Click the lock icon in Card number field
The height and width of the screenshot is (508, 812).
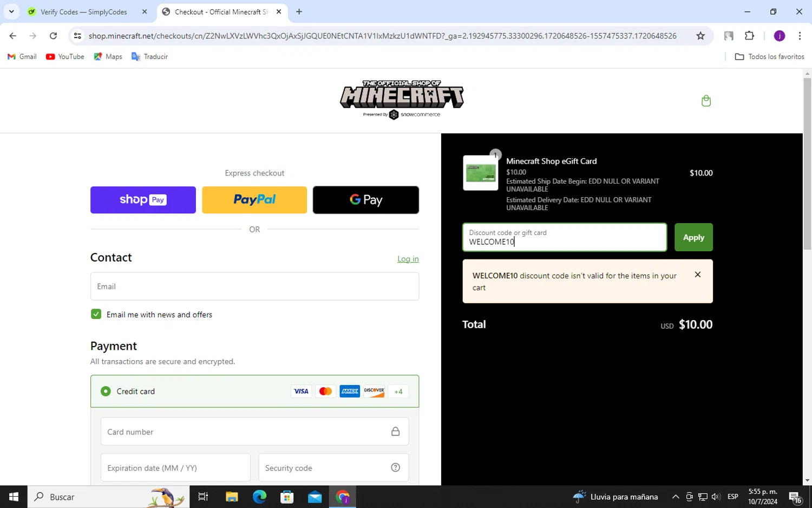(x=396, y=432)
